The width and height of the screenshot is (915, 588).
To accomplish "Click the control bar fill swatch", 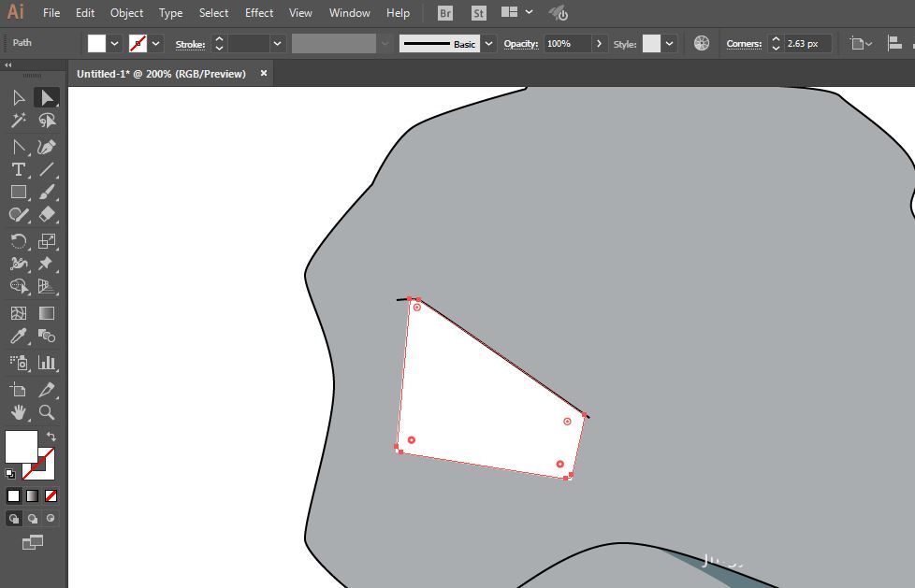I will click(97, 44).
